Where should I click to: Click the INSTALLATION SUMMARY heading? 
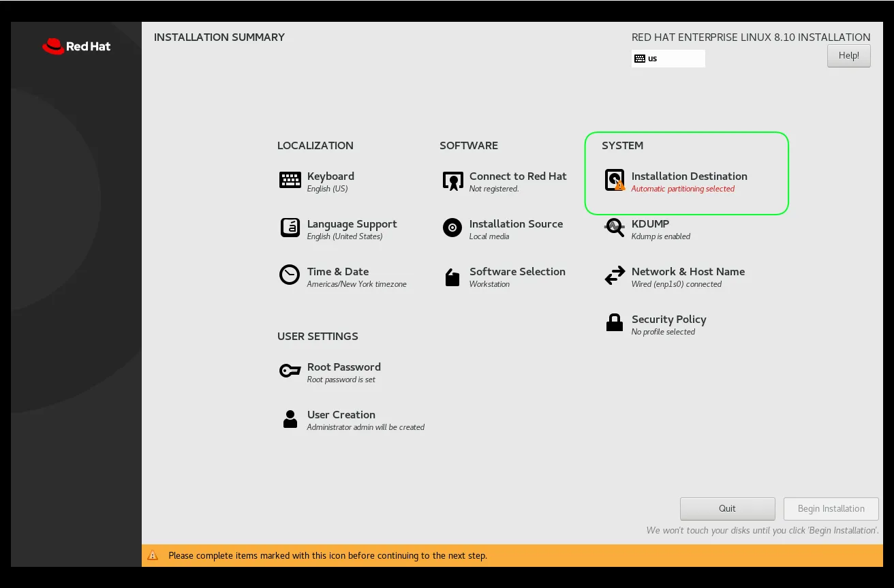pos(219,37)
